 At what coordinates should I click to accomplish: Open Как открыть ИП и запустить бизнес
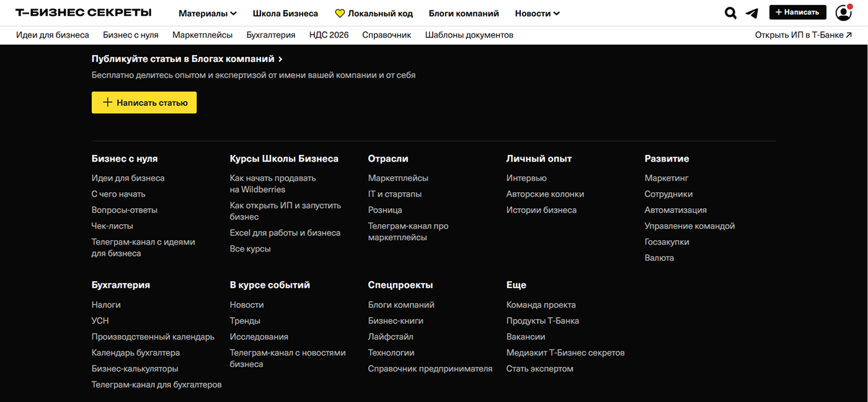(286, 211)
